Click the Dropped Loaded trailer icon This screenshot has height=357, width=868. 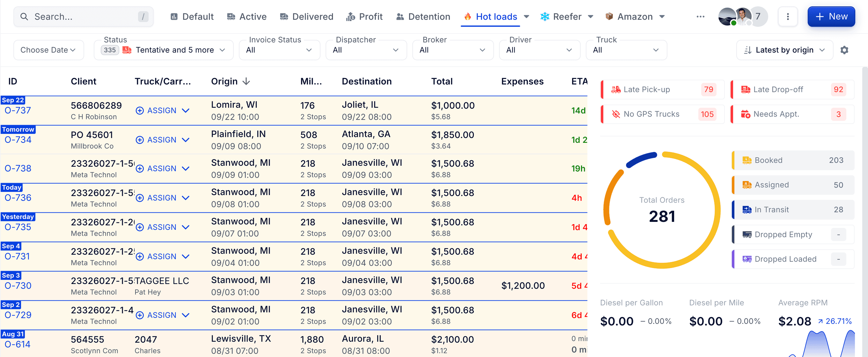(747, 259)
